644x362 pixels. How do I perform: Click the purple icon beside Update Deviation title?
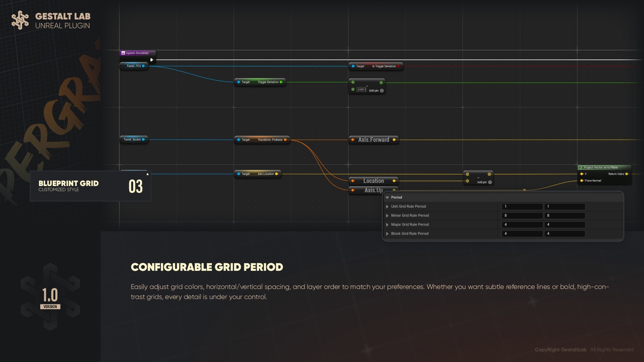tap(123, 53)
